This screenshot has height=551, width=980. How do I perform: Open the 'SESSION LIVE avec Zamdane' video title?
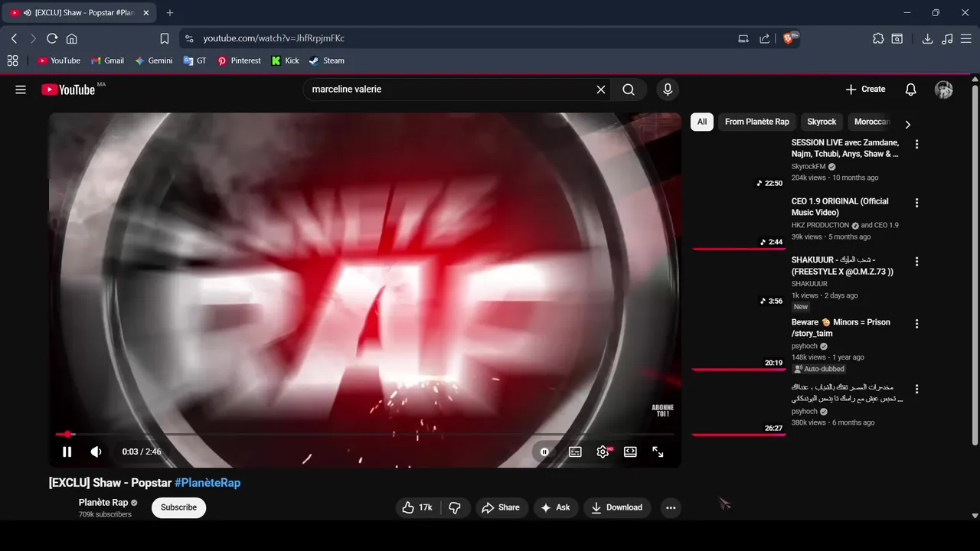pos(845,148)
